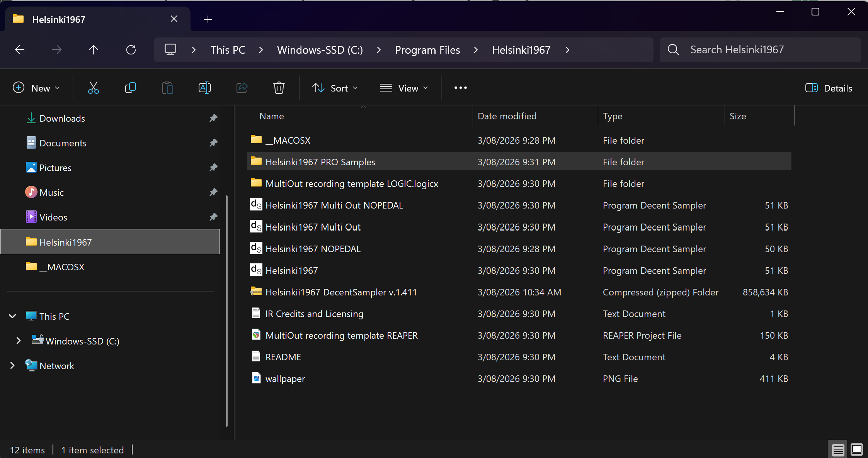Click the Delete trash icon
Screen dimensions: 868x458
tap(279, 88)
